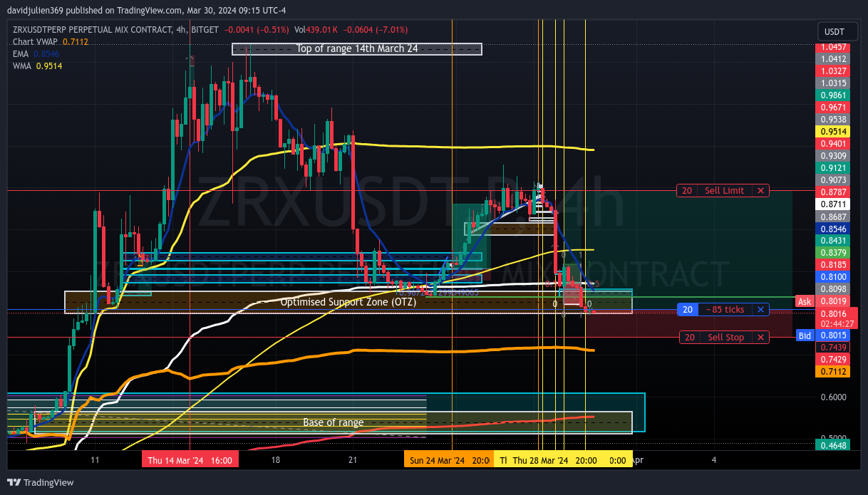The width and height of the screenshot is (868, 495).
Task: Click the 'Optimised Support Zone (OTZ)' label
Action: coord(348,302)
